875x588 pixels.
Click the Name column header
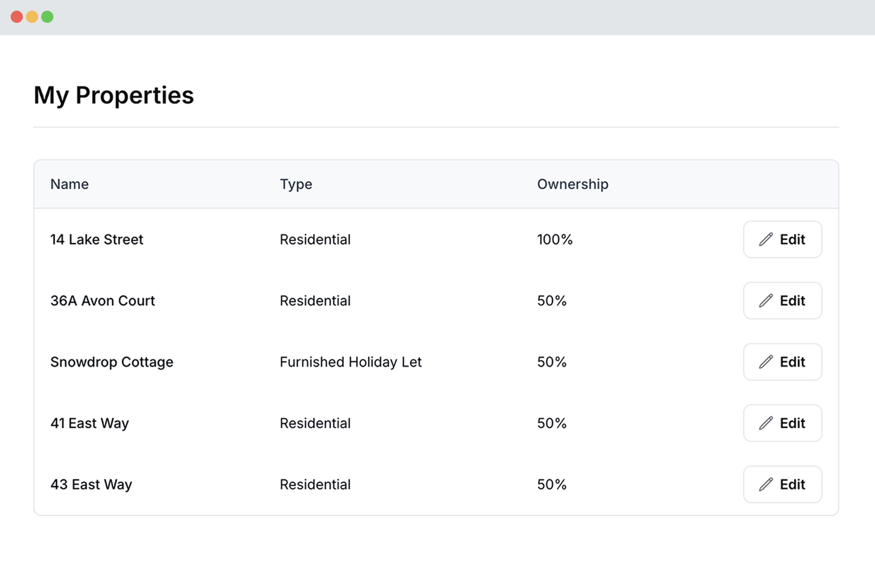point(69,184)
